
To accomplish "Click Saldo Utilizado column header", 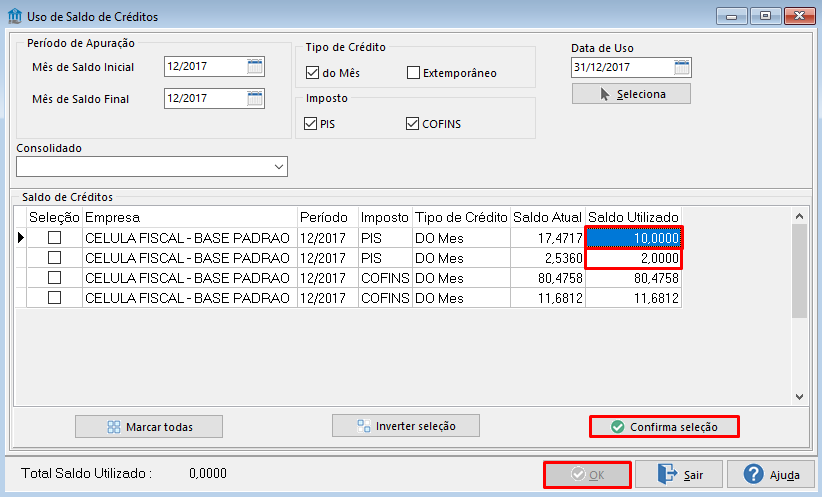I will click(x=634, y=217).
